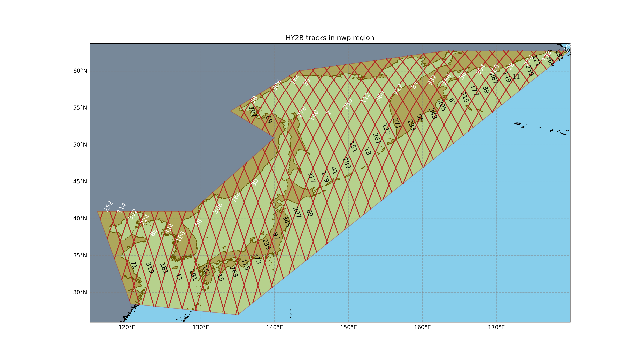This screenshot has height=362, width=644.
Task: Click the 40°N latitude axis label
Action: tap(80, 219)
